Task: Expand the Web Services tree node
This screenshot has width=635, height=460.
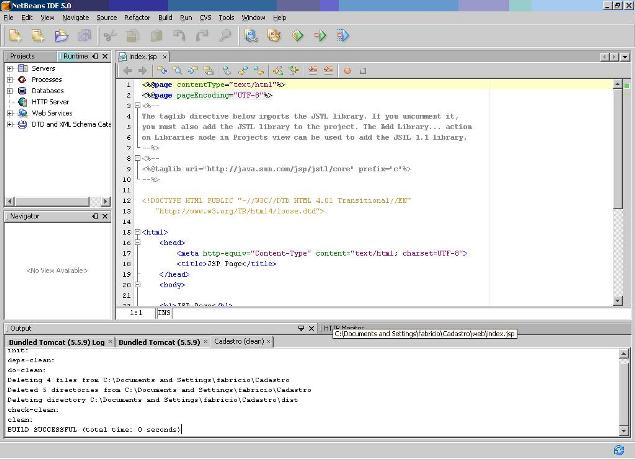Action: [x=10, y=113]
